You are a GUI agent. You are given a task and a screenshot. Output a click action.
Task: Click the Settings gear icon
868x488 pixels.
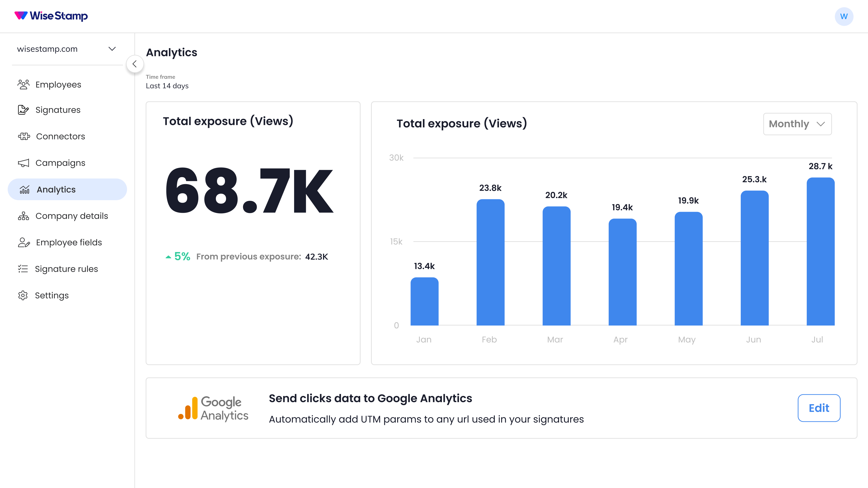23,295
